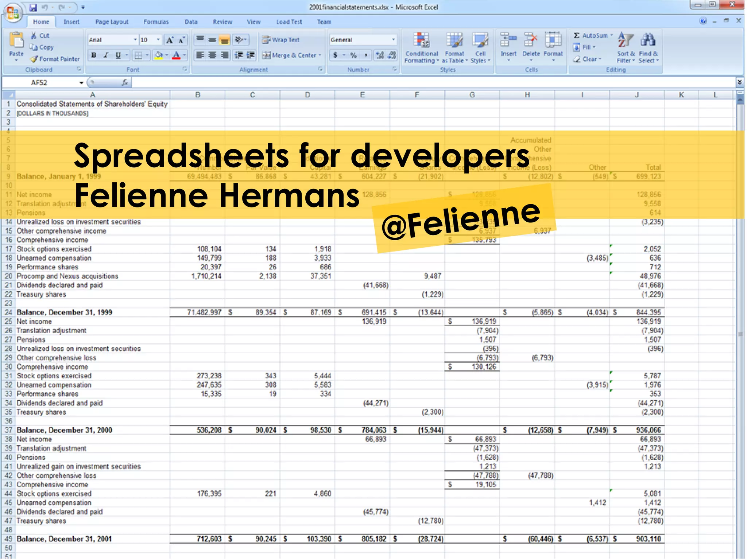Toggle Bold formatting
747x560 pixels.
[94, 55]
